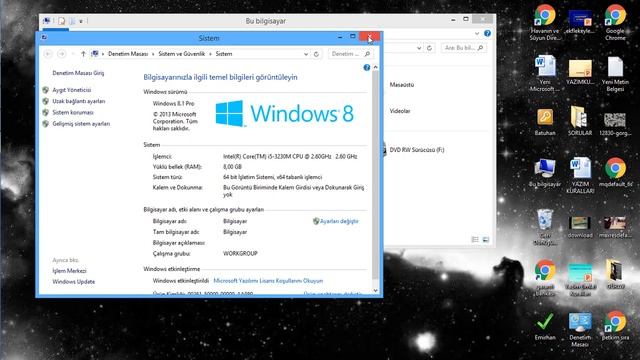Click help icon in Bu bilgisayar window
The image size is (640, 360).
tap(487, 33)
